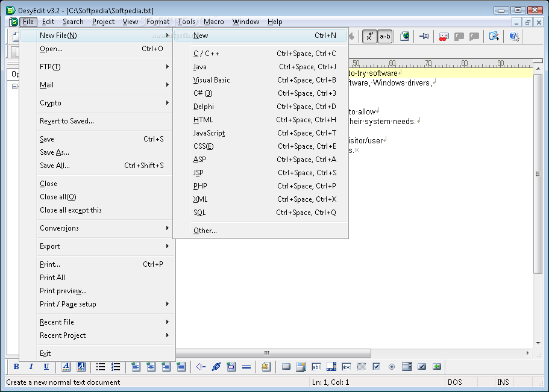Image resolution: width=549 pixels, height=392 pixels.
Task: Create a new Java file
Action: 260,67
